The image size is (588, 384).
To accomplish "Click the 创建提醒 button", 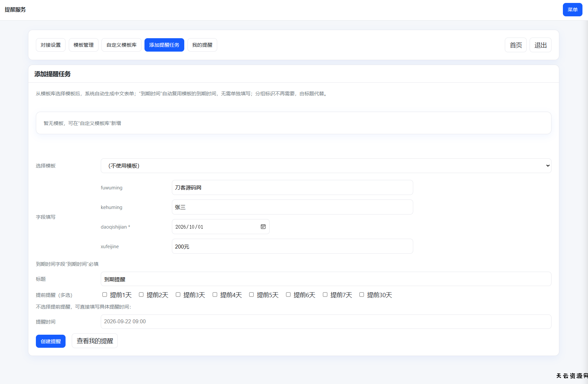I will [51, 341].
